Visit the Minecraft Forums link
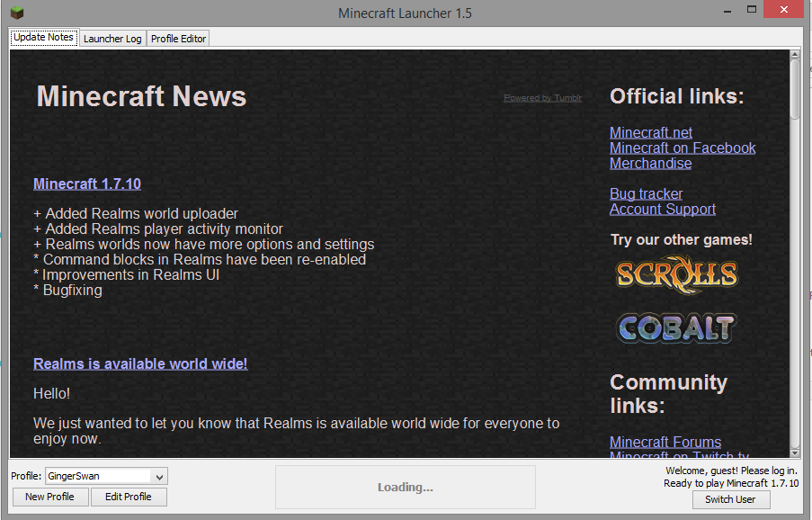812x520 pixels. pyautogui.click(x=665, y=442)
